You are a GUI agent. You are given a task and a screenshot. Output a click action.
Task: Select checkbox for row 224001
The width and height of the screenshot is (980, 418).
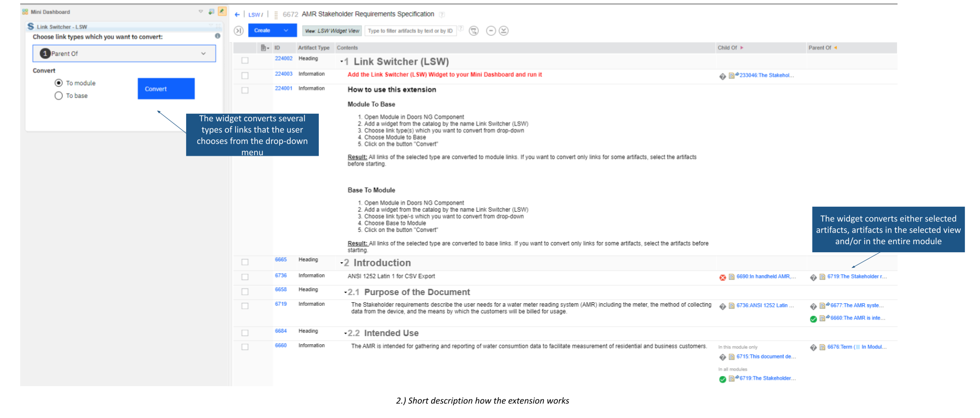245,90
